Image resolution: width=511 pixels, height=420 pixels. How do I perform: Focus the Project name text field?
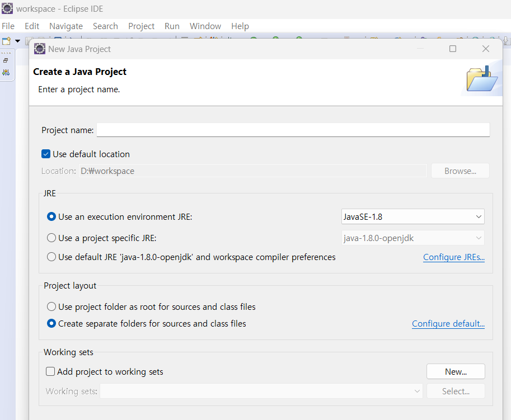tap(293, 130)
